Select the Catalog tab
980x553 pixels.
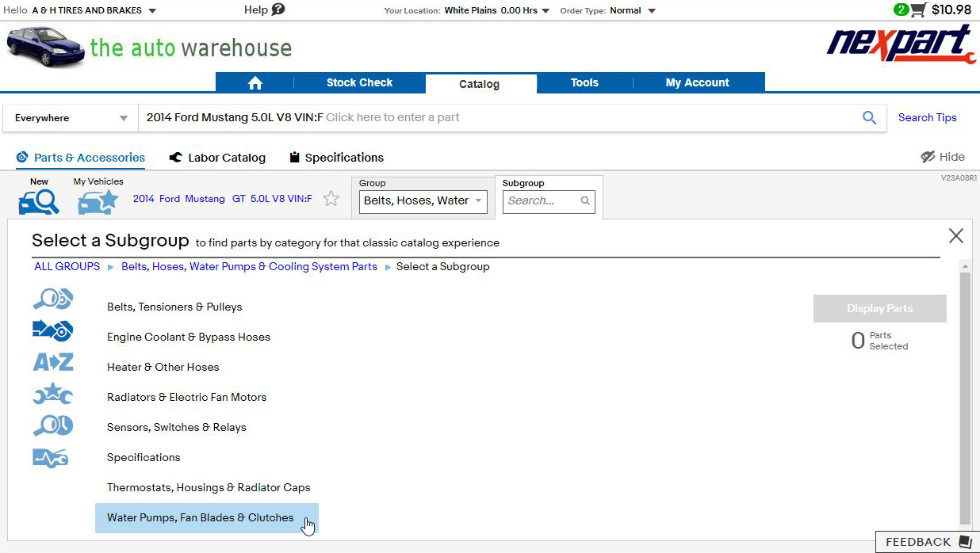tap(480, 84)
